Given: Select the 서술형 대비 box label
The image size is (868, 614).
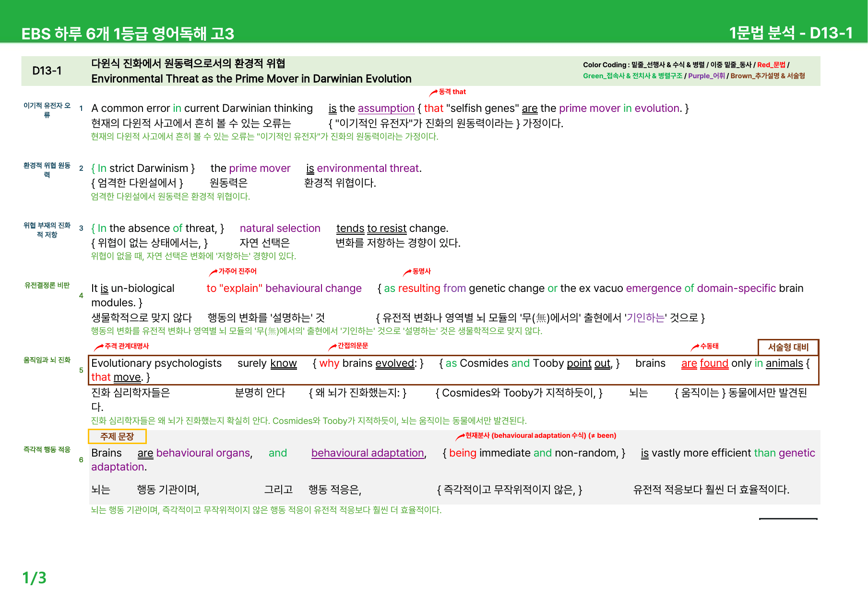Looking at the screenshot, I should [x=788, y=347].
